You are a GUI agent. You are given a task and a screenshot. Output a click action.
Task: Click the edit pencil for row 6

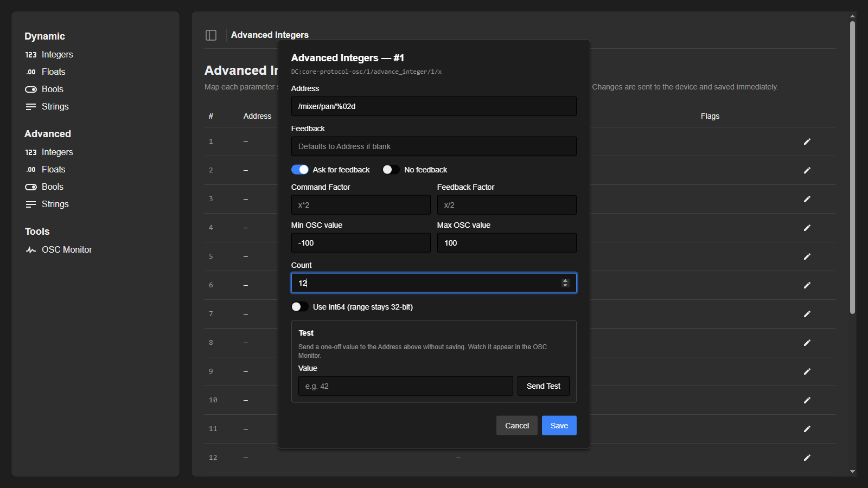click(807, 285)
